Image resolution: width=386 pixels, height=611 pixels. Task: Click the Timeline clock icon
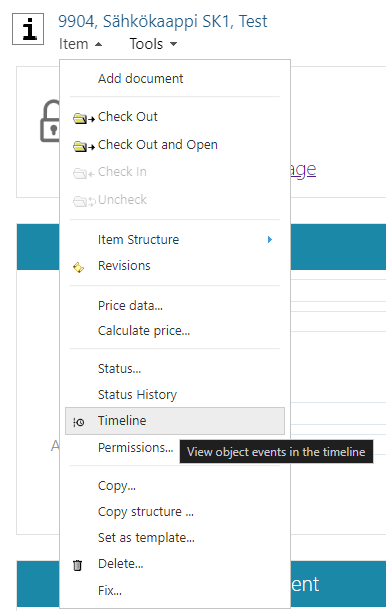point(79,422)
